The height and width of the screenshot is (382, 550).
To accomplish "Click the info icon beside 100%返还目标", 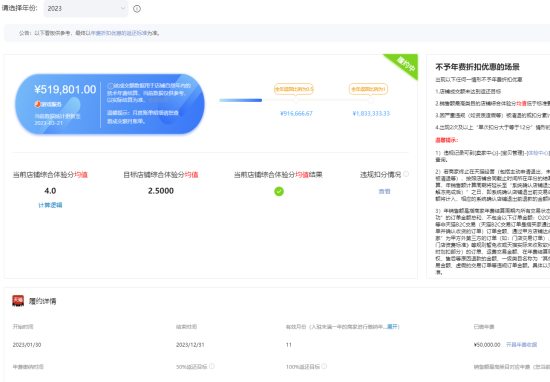I will pos(324,366).
